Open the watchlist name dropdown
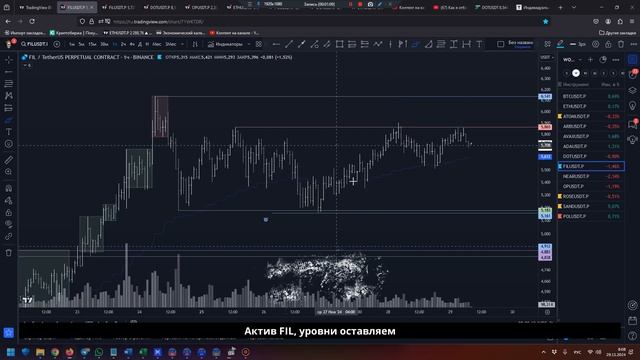 tap(572, 60)
